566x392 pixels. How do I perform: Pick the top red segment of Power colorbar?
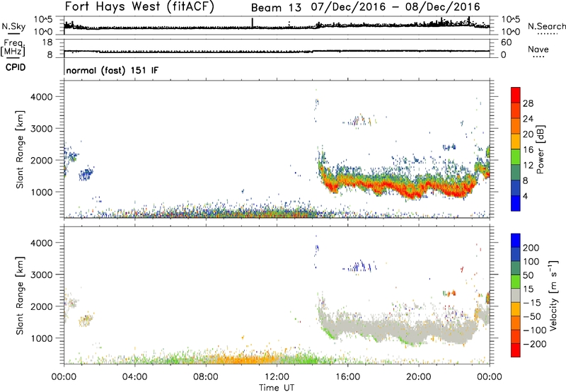tap(516, 95)
